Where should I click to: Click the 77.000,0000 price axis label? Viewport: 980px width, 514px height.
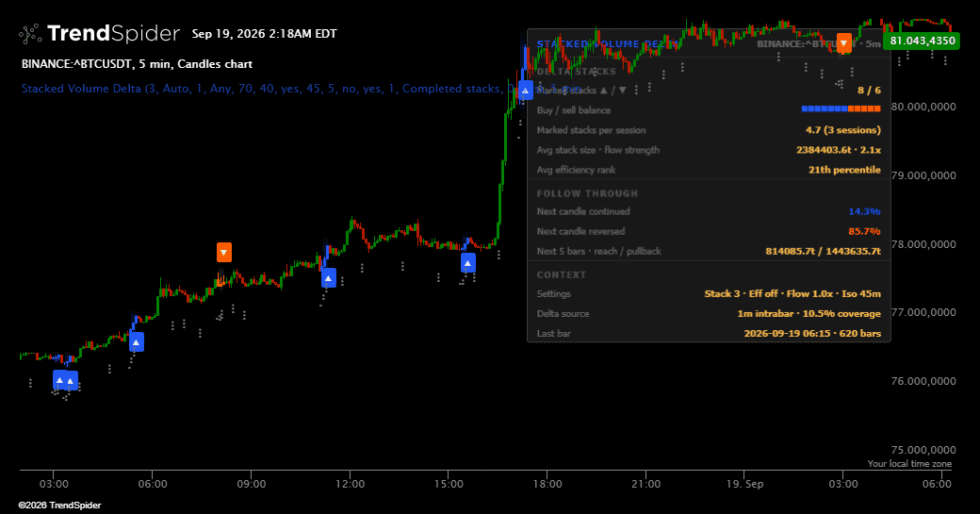(923, 312)
